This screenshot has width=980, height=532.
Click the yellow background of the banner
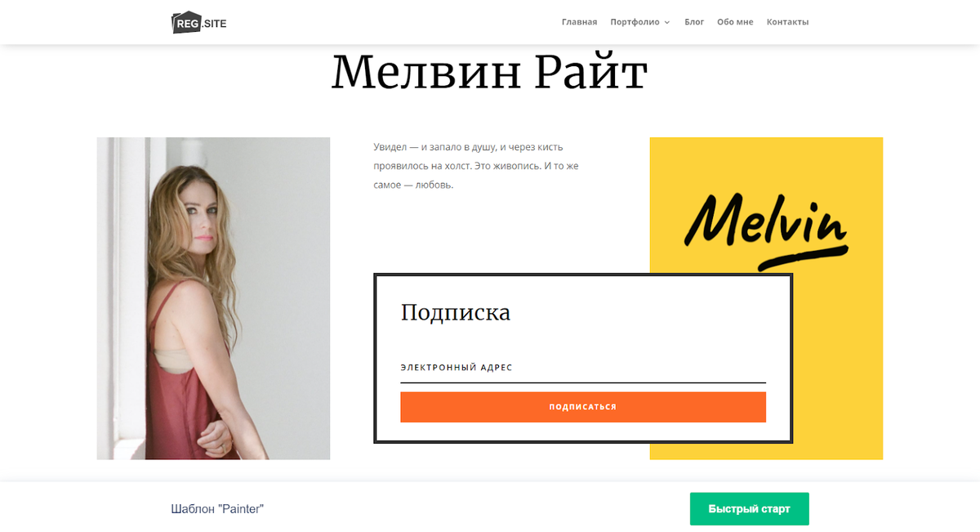pos(841,368)
